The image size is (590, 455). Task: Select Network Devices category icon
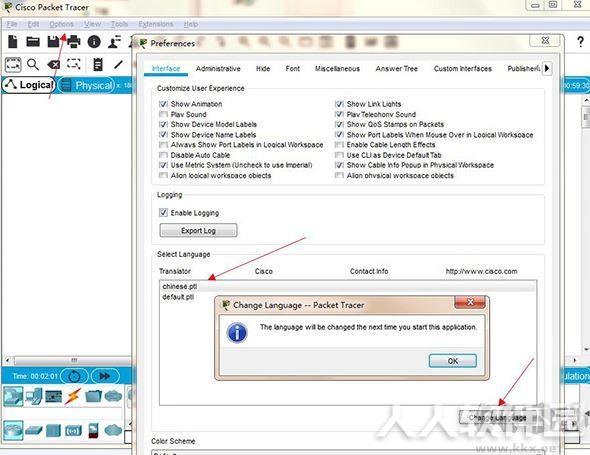[13, 396]
